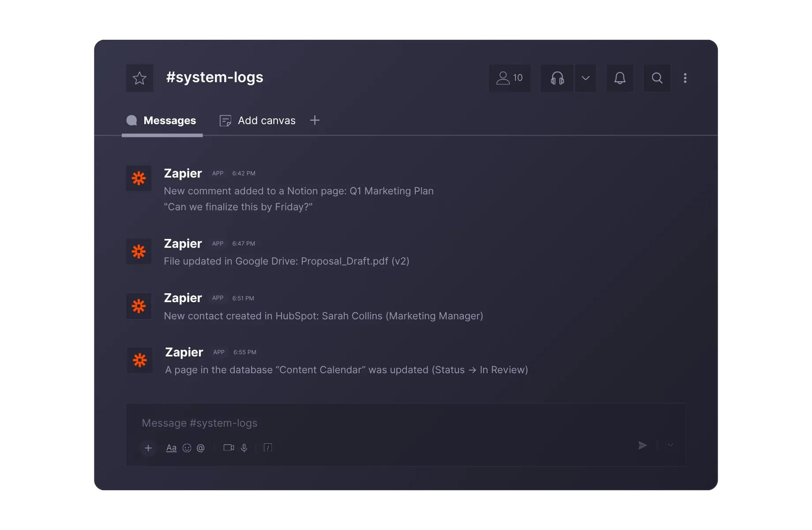Image resolution: width=812 pixels, height=530 pixels.
Task: Search within the channel using the magnifier icon
Action: click(x=657, y=78)
